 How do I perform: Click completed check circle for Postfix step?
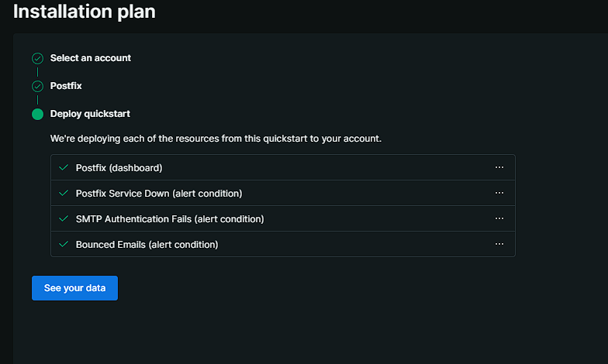pyautogui.click(x=37, y=86)
